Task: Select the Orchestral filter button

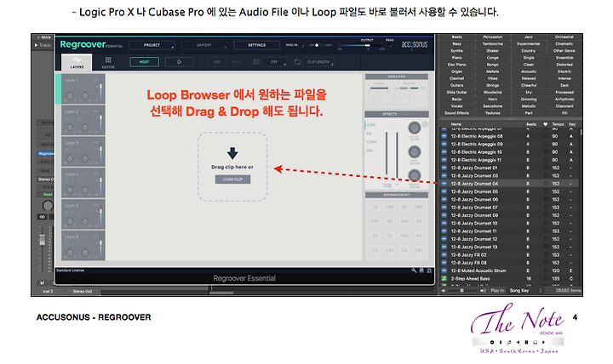Action: click(564, 37)
